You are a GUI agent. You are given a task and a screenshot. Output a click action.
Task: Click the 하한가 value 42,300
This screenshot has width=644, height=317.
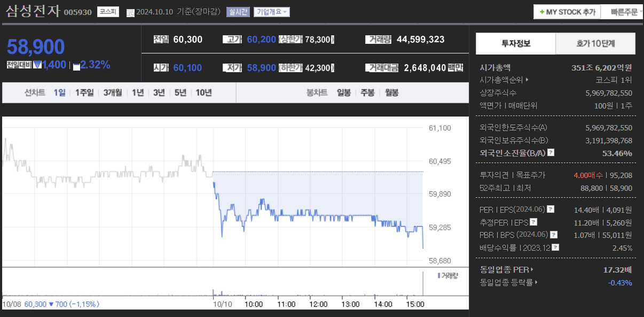pyautogui.click(x=318, y=68)
